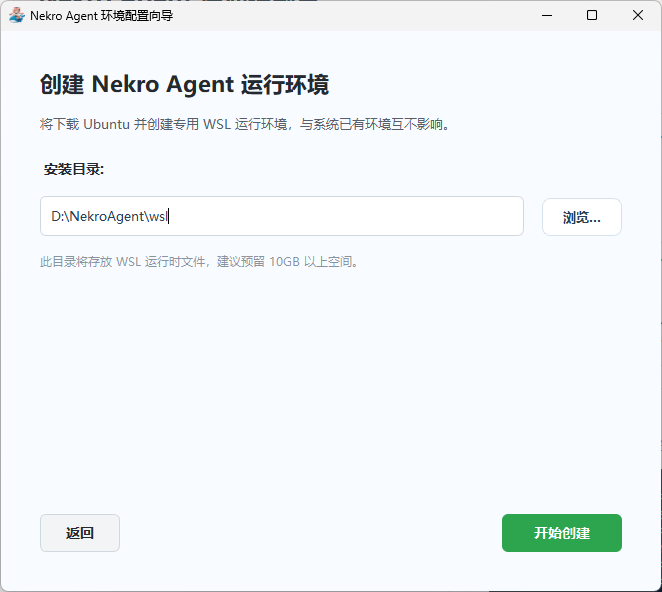Open folder browser with 浏览... button
Viewport: 662px width, 592px height.
[581, 217]
